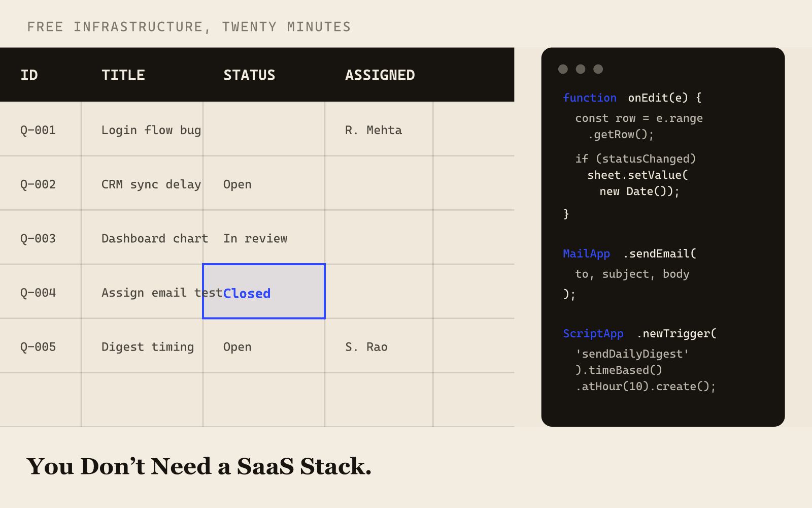The width and height of the screenshot is (812, 508).
Task: Click the 'function' keyword in code
Action: (590, 98)
